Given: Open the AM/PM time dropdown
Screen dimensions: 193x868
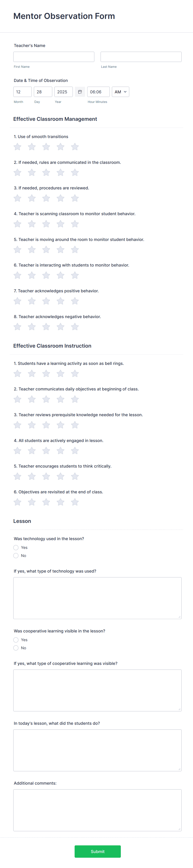Looking at the screenshot, I should [120, 91].
